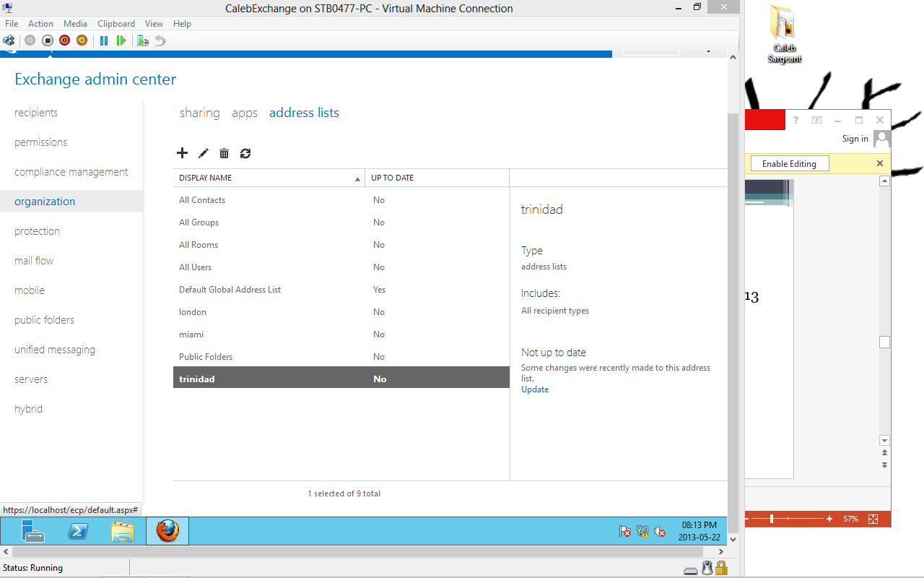Open Server Manager from guest taskbar

pyautogui.click(x=32, y=531)
